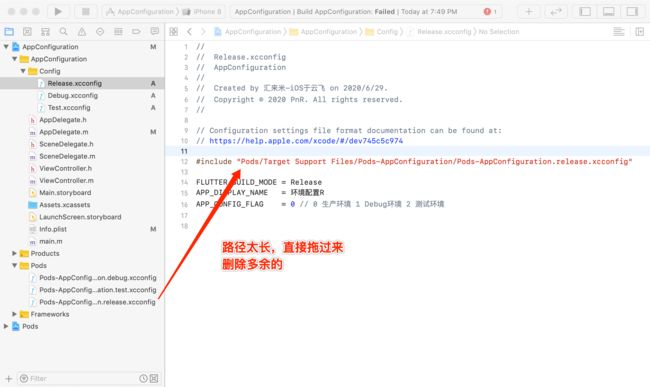
Task: Toggle recent files filter clock icon
Action: [x=143, y=378]
